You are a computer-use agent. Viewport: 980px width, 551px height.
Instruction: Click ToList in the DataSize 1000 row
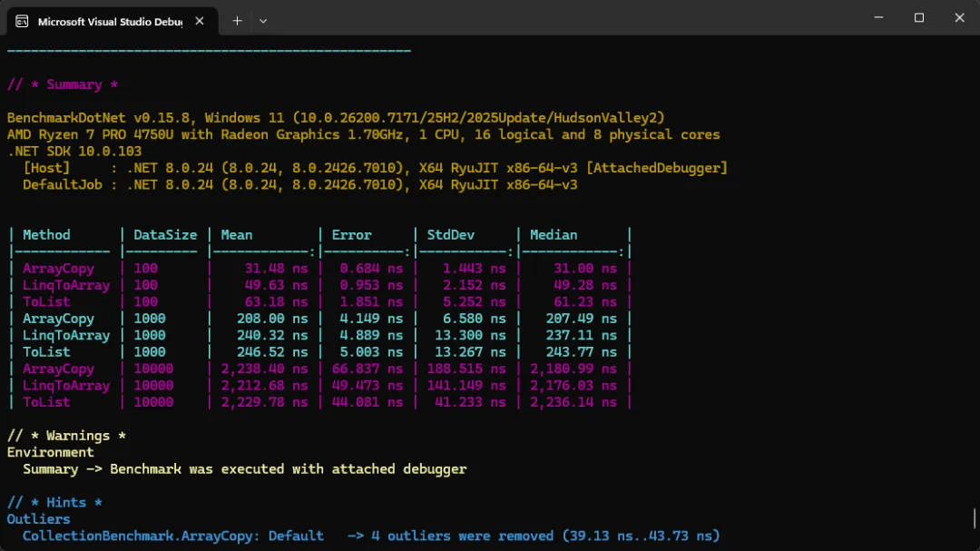[x=46, y=352]
